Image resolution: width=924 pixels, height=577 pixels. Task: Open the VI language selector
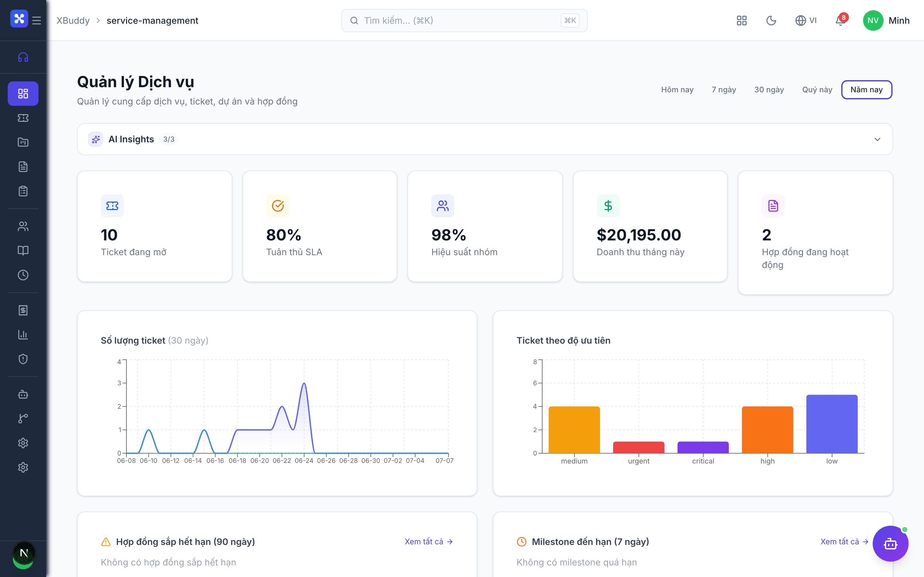[806, 20]
